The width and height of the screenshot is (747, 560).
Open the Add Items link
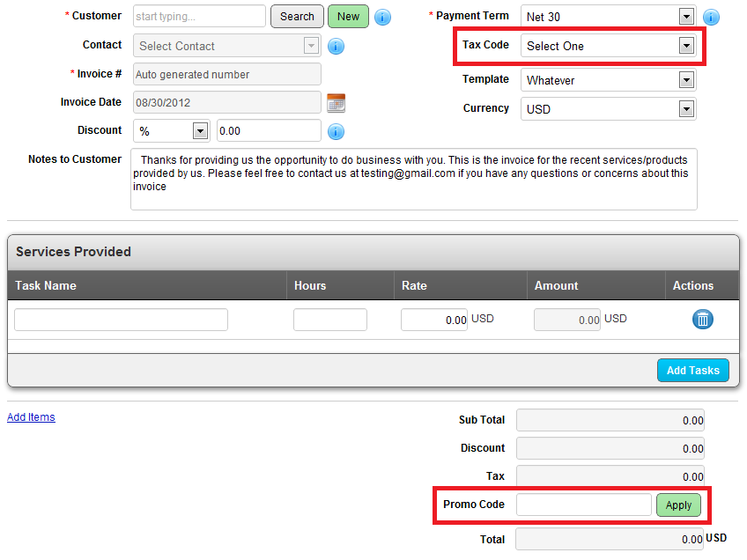(31, 417)
